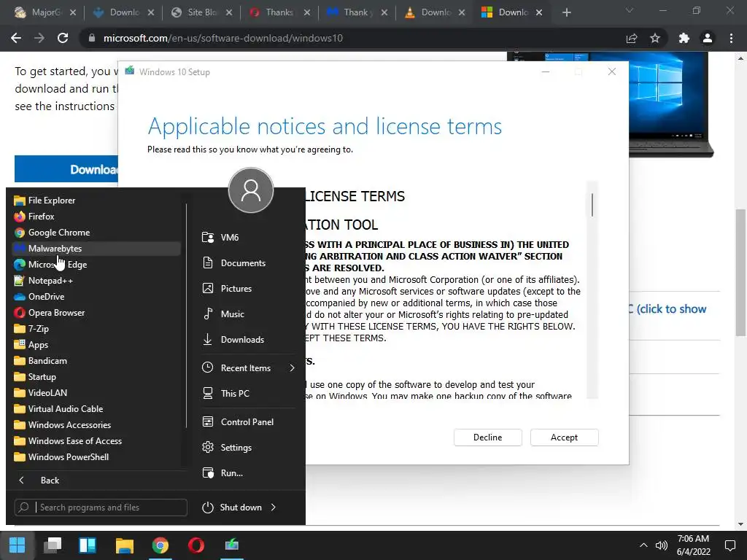
Task: Click the license terms scrollbar thumb
Action: click(592, 205)
